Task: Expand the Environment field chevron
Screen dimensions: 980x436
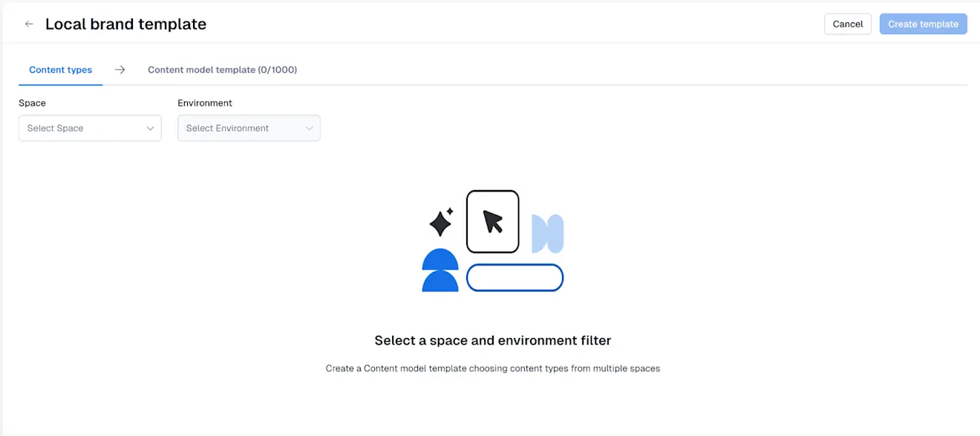Action: coord(310,128)
